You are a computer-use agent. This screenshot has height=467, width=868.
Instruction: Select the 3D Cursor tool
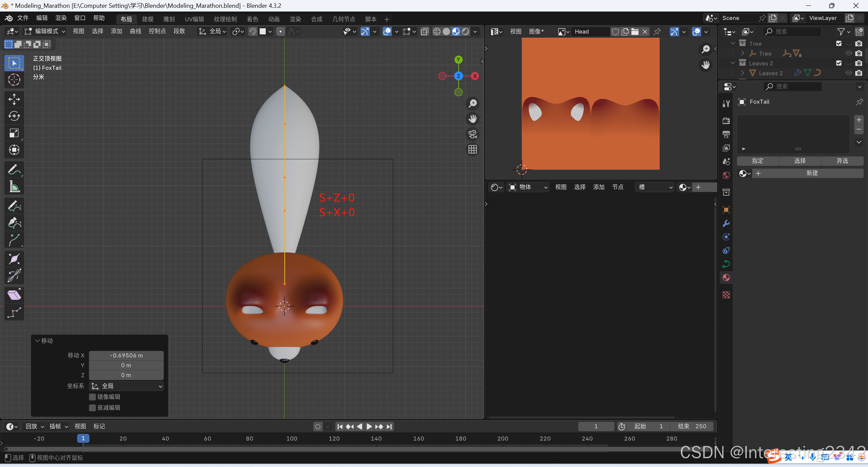pos(14,80)
